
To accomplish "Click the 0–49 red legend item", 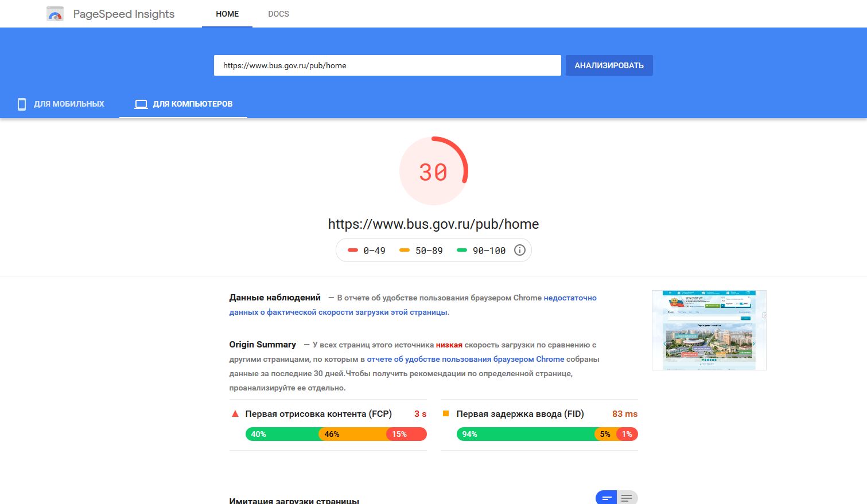I will click(x=367, y=251).
